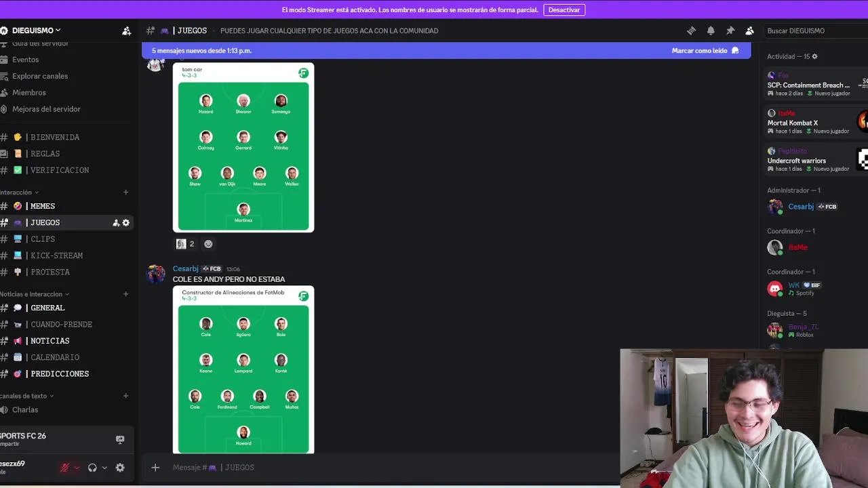Screen dimensions: 868x488
Task: Click create invite icon on JUEGOS channel
Action: click(116, 223)
